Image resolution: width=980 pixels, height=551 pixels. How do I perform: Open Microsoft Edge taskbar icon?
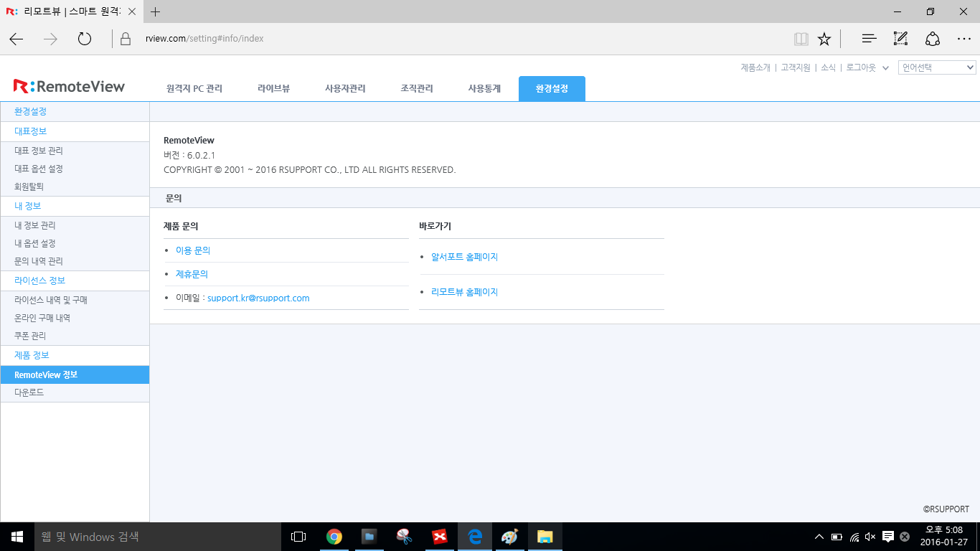click(x=474, y=537)
